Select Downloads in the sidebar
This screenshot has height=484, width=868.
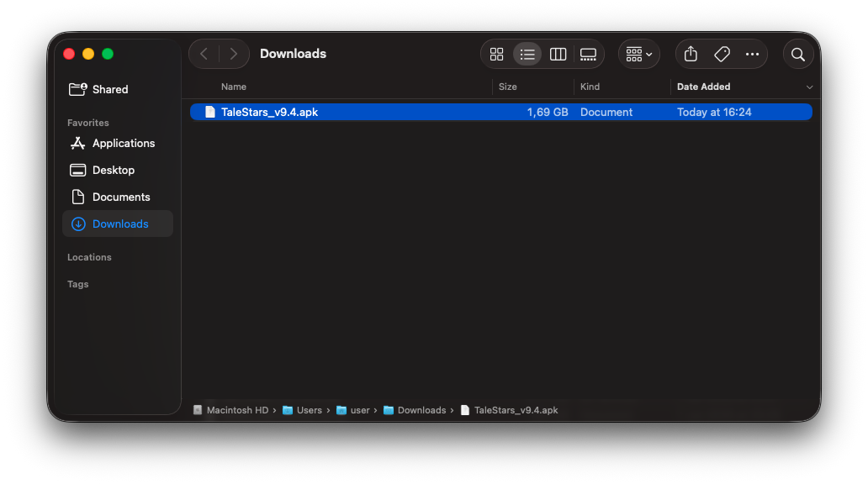pyautogui.click(x=118, y=224)
